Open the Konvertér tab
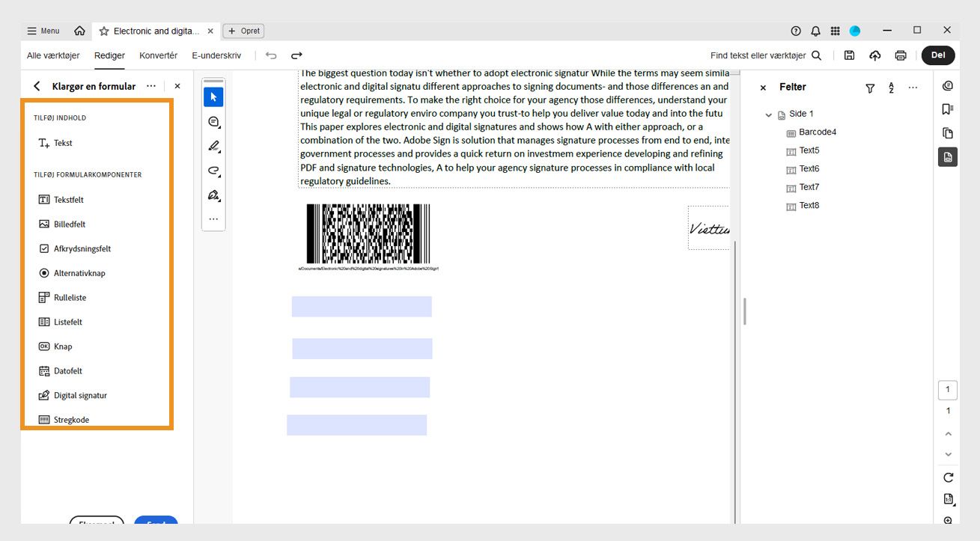980x541 pixels. click(x=158, y=55)
